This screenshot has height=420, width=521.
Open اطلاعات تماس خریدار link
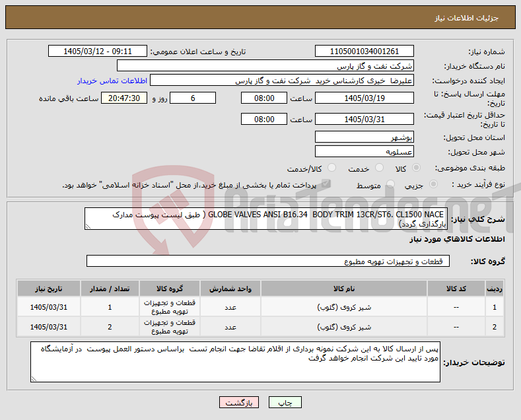[112, 81]
